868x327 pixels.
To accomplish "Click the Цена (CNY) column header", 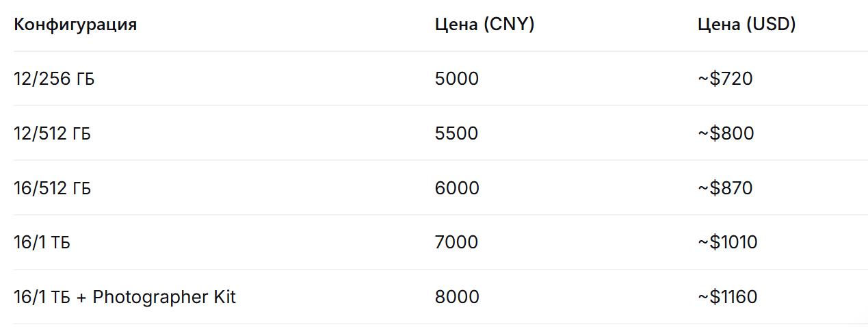I will (484, 25).
